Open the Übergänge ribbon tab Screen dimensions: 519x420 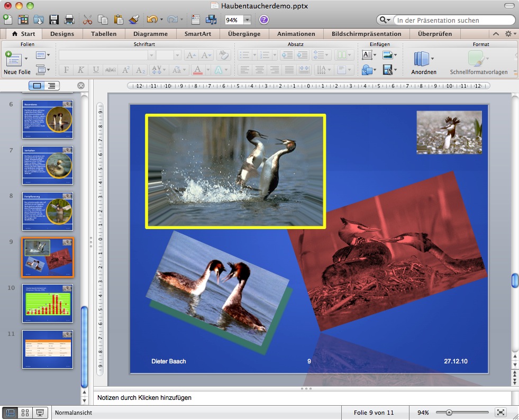(244, 34)
